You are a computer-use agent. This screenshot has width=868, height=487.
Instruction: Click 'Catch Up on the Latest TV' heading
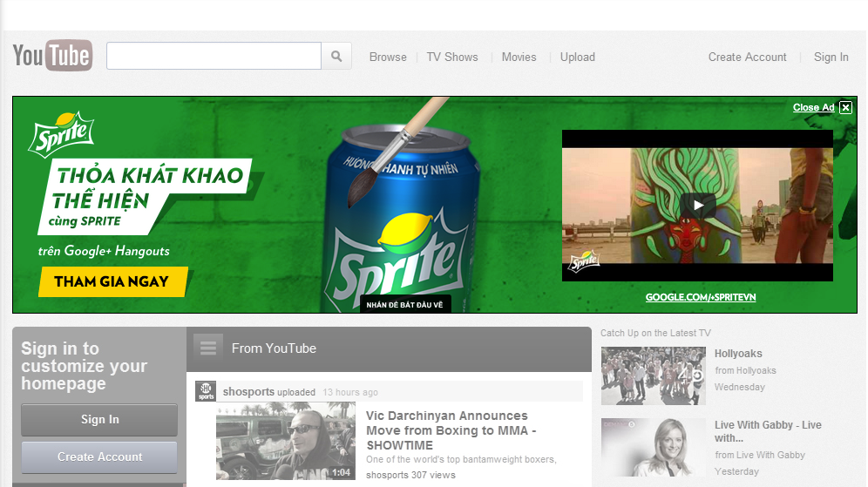655,333
